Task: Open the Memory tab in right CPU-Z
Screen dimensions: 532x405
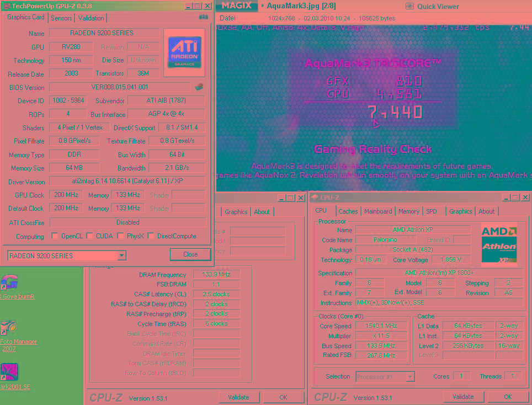Action: pyautogui.click(x=409, y=211)
